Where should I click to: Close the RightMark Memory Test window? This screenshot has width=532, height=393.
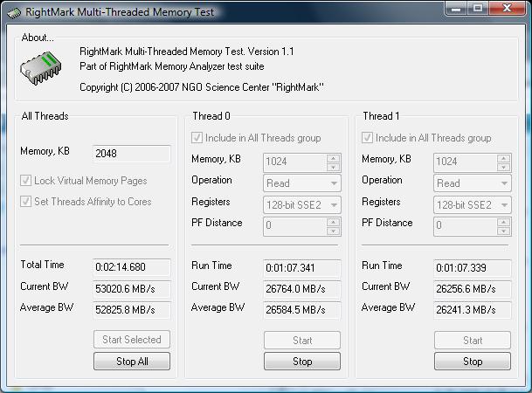point(508,8)
